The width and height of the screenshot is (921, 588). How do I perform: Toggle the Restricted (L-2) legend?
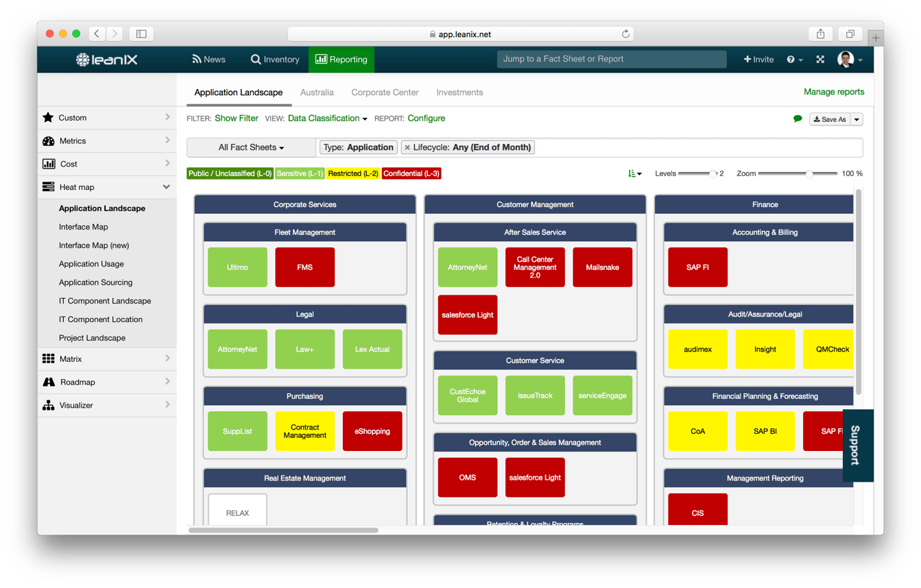353,173
